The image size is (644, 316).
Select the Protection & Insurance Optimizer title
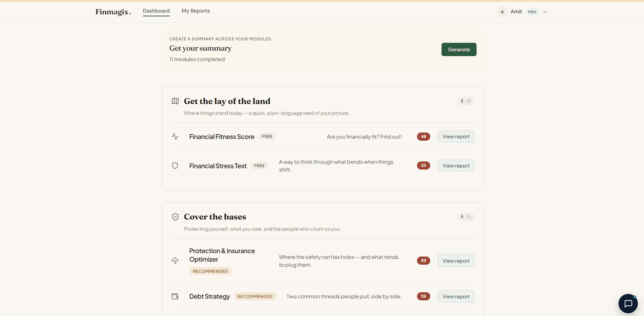[x=222, y=255]
